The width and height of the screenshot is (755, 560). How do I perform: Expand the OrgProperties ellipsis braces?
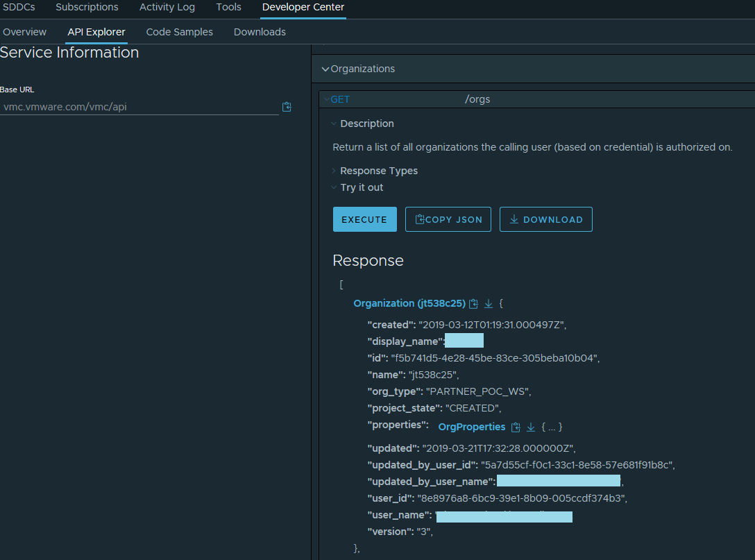552,427
